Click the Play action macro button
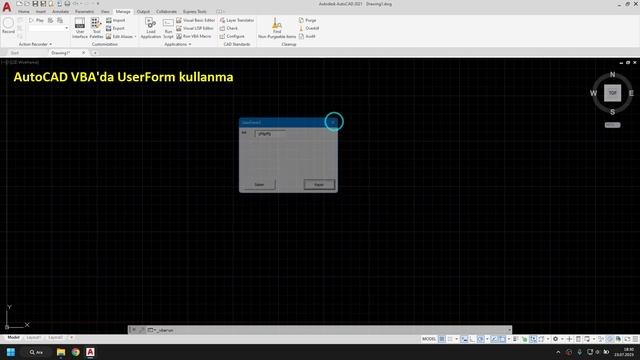 [x=36, y=20]
